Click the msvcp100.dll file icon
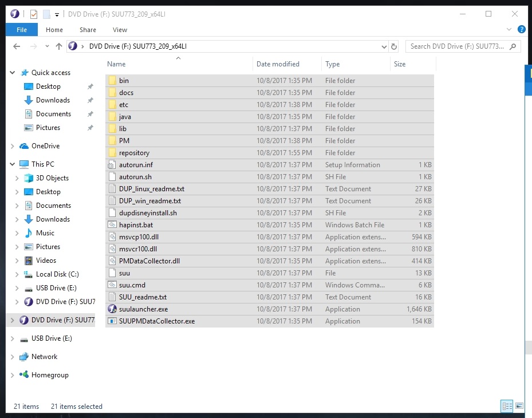Screen dimensions: 532x418 click(112, 237)
